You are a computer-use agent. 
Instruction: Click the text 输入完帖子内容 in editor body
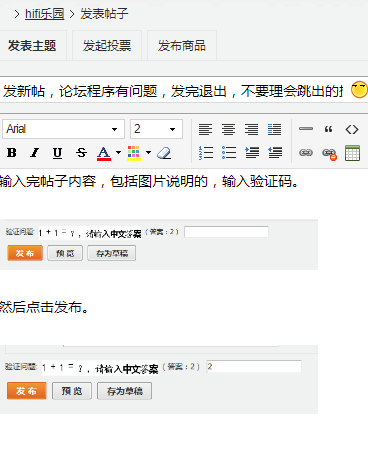pos(48,181)
